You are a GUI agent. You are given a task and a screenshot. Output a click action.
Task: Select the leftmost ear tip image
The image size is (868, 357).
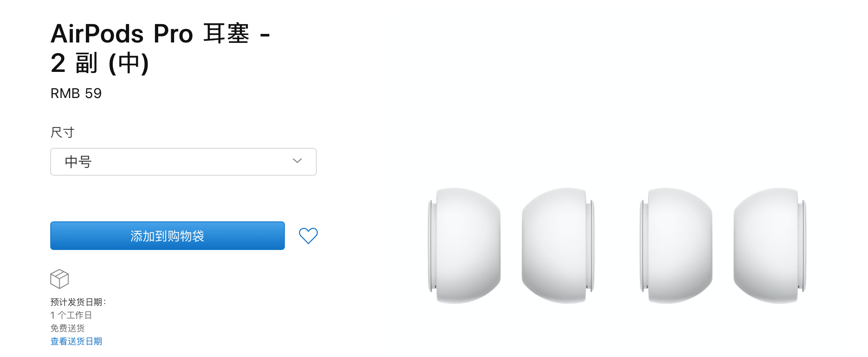[x=464, y=245]
